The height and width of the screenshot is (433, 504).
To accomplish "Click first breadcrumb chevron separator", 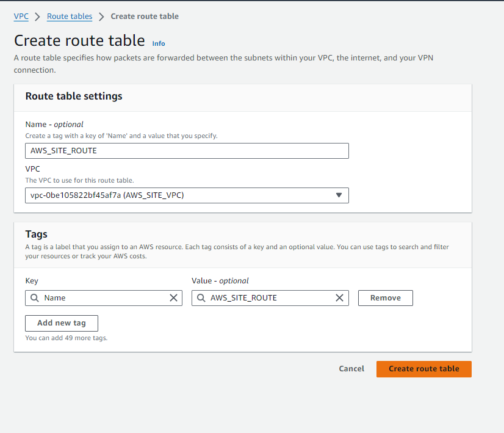I will (38, 16).
